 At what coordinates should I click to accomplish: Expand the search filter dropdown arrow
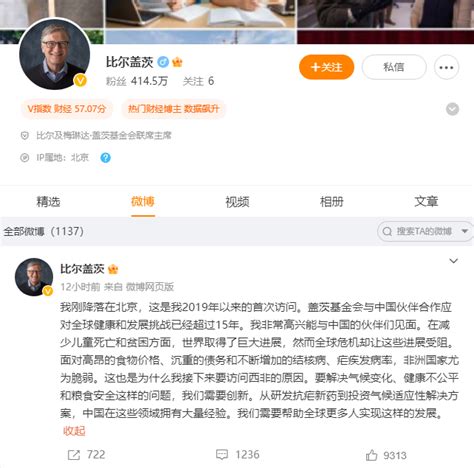465,231
